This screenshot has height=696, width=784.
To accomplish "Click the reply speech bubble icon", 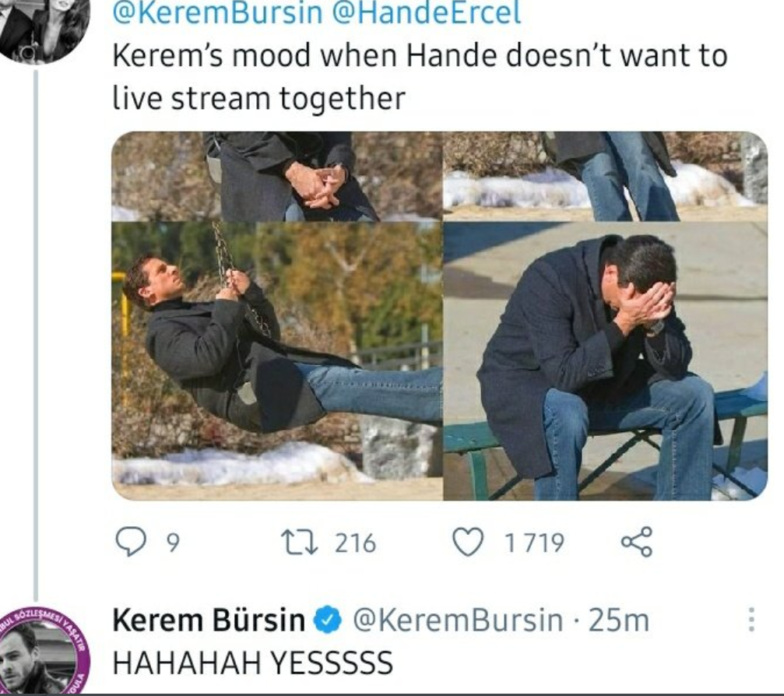I will click(x=131, y=543).
